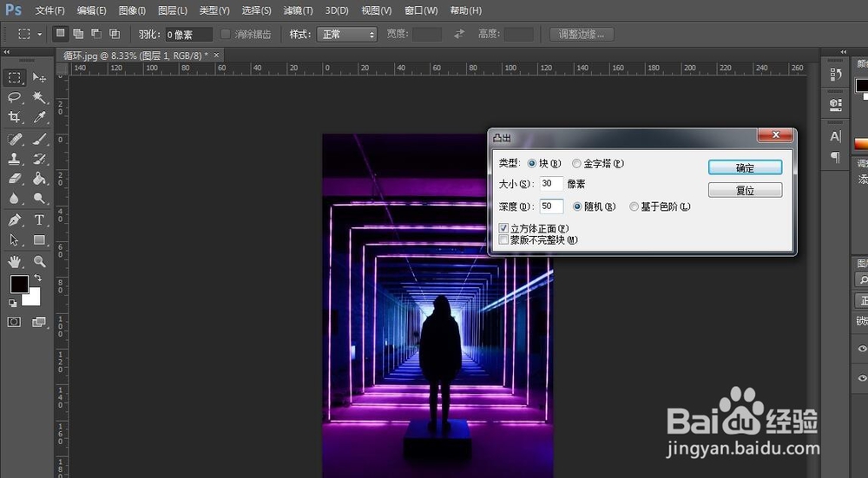Open the 文件 menu
The height and width of the screenshot is (478, 868).
tap(49, 10)
